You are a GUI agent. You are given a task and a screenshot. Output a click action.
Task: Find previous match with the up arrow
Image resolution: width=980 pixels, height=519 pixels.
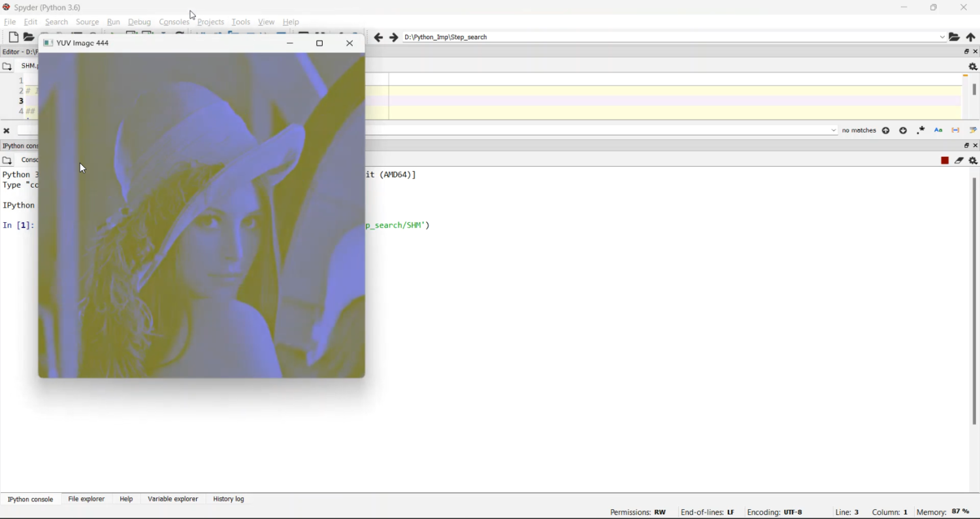click(886, 131)
